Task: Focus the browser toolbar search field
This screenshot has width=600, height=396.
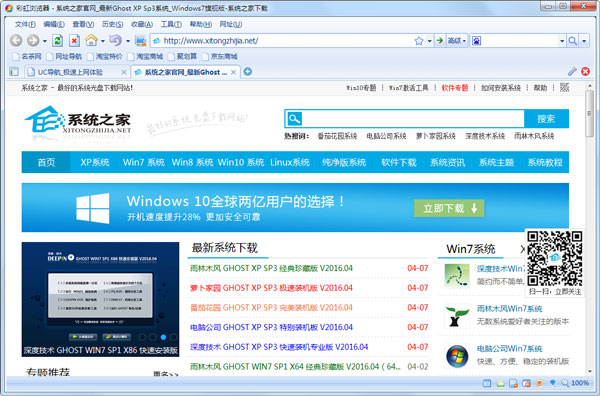Action: click(x=520, y=41)
